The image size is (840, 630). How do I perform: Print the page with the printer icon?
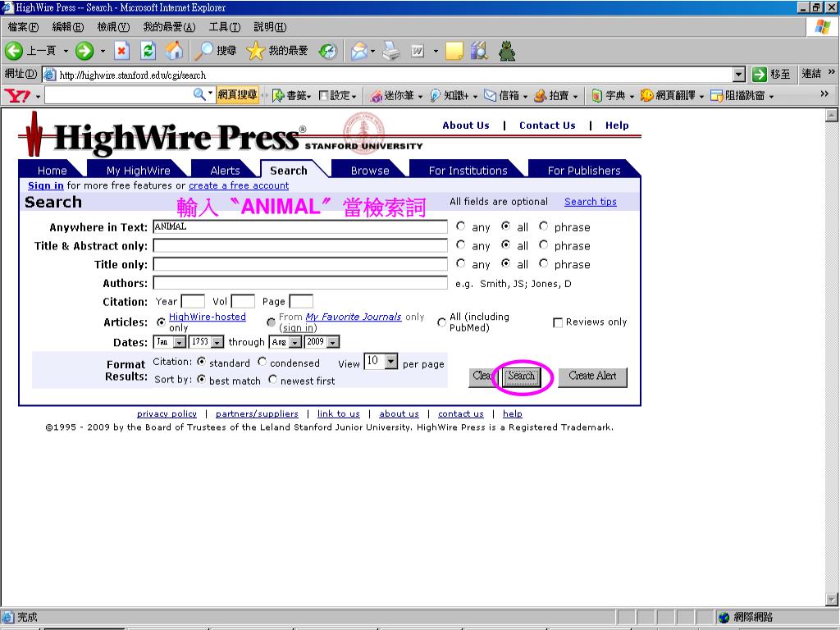[391, 51]
